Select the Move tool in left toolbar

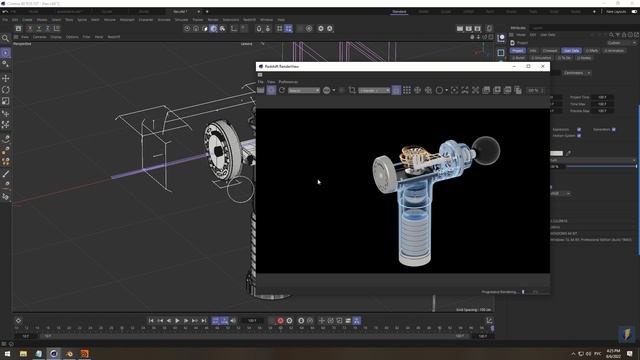pos(6,78)
